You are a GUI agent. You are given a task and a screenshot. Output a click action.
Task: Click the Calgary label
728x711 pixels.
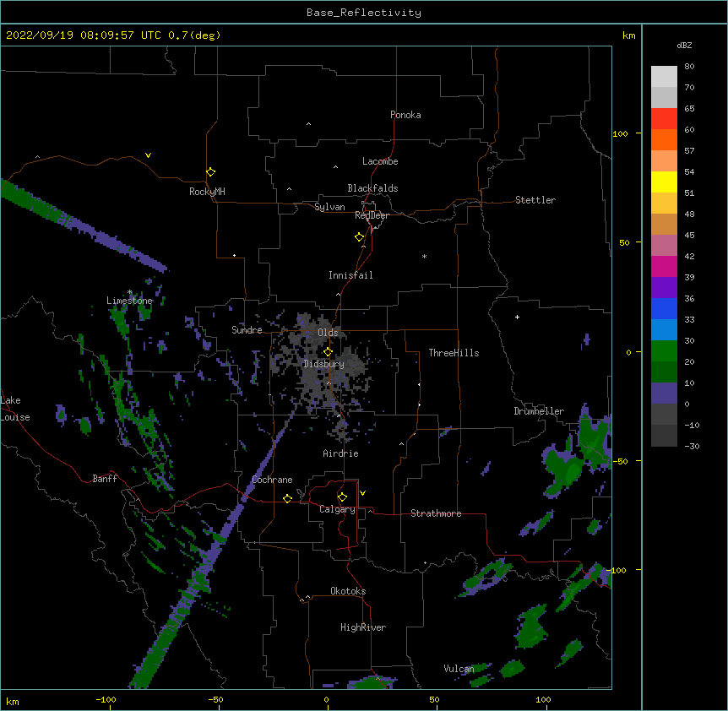pos(337,509)
